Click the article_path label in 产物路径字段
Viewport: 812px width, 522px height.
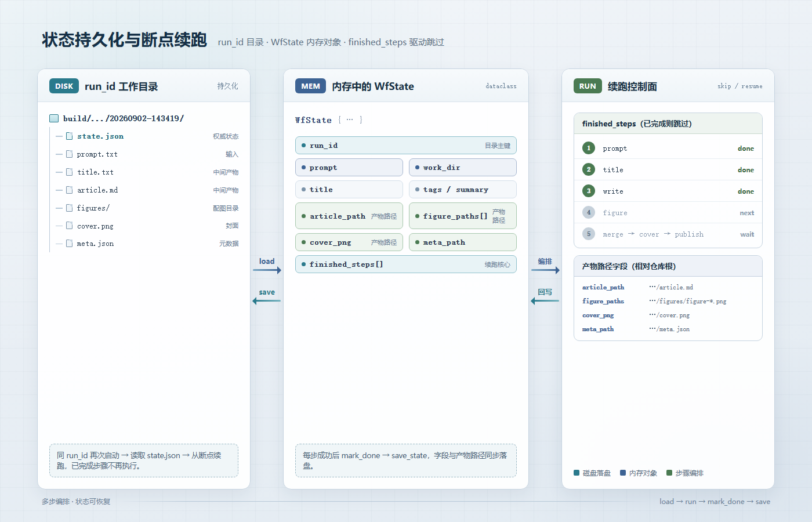(603, 287)
